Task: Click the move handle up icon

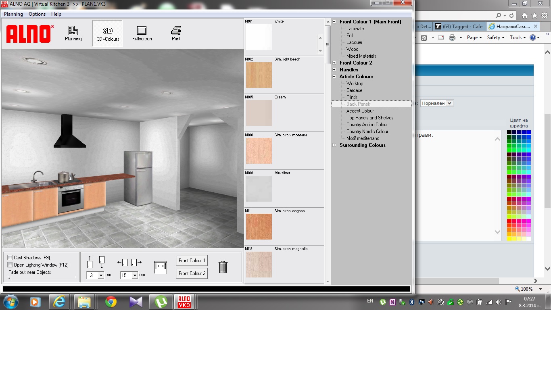Action: (x=90, y=262)
